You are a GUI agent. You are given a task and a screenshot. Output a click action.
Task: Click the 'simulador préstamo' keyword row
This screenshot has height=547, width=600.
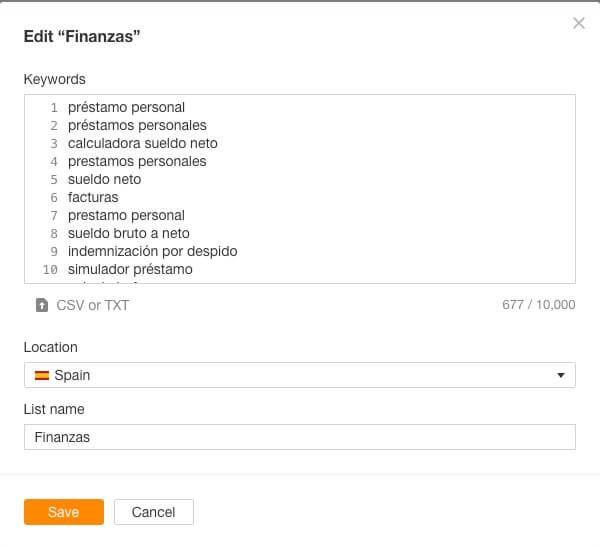tap(130, 269)
